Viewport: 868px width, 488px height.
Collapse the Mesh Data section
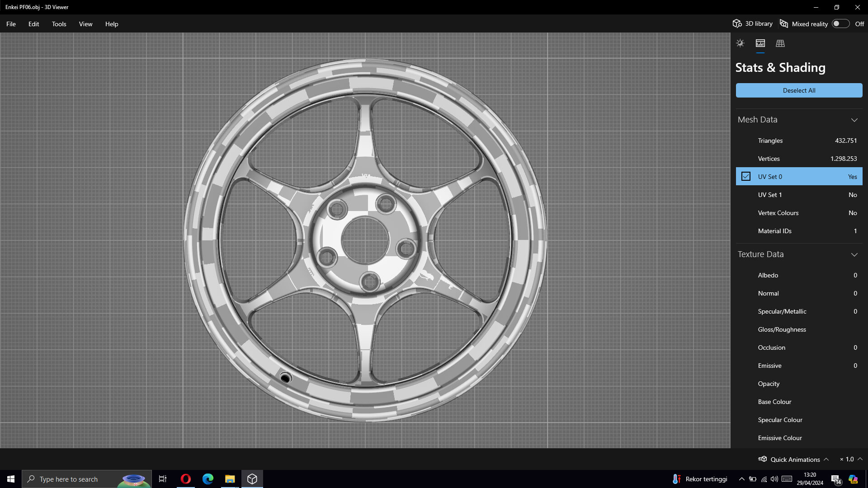[854, 120]
